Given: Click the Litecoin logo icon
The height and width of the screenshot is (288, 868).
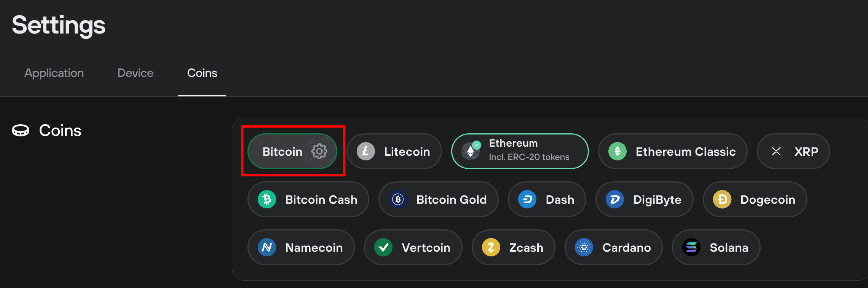Looking at the screenshot, I should pos(366,151).
